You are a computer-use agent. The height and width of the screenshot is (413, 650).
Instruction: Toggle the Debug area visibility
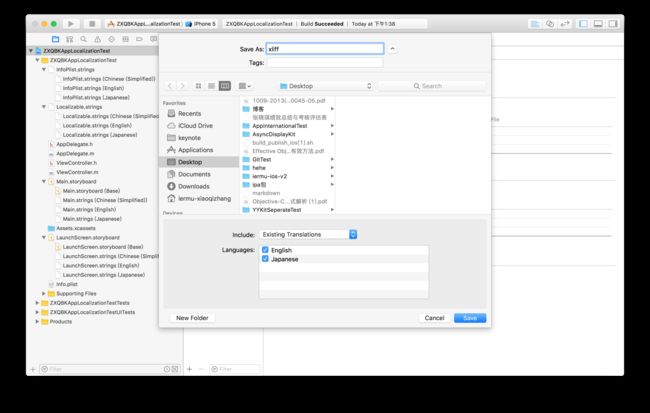pyautogui.click(x=598, y=24)
